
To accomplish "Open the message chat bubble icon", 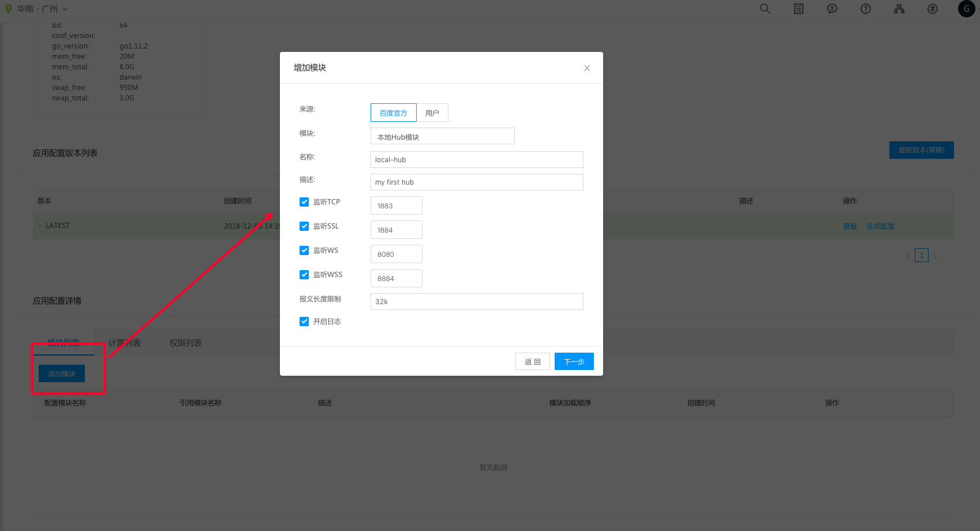I will coord(832,9).
